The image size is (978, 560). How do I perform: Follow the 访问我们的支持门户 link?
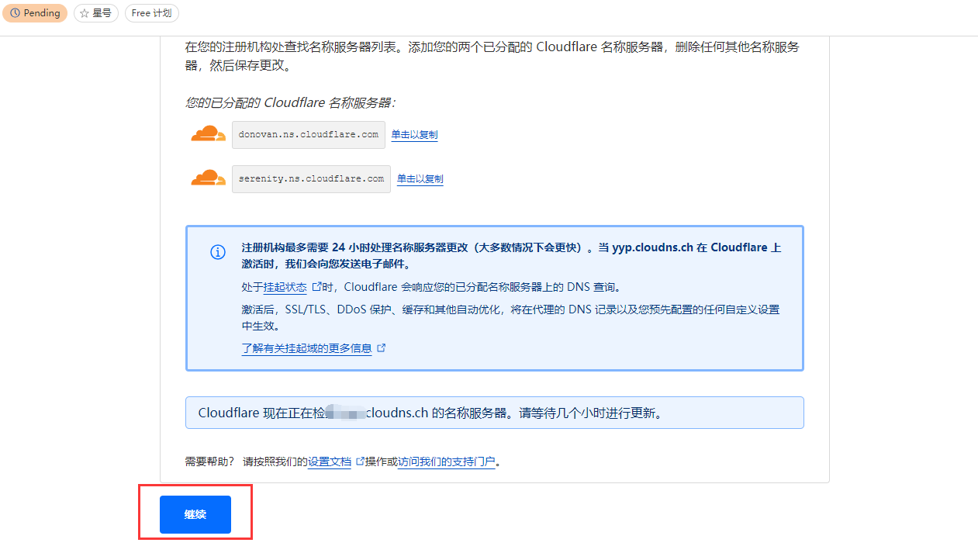click(x=447, y=461)
